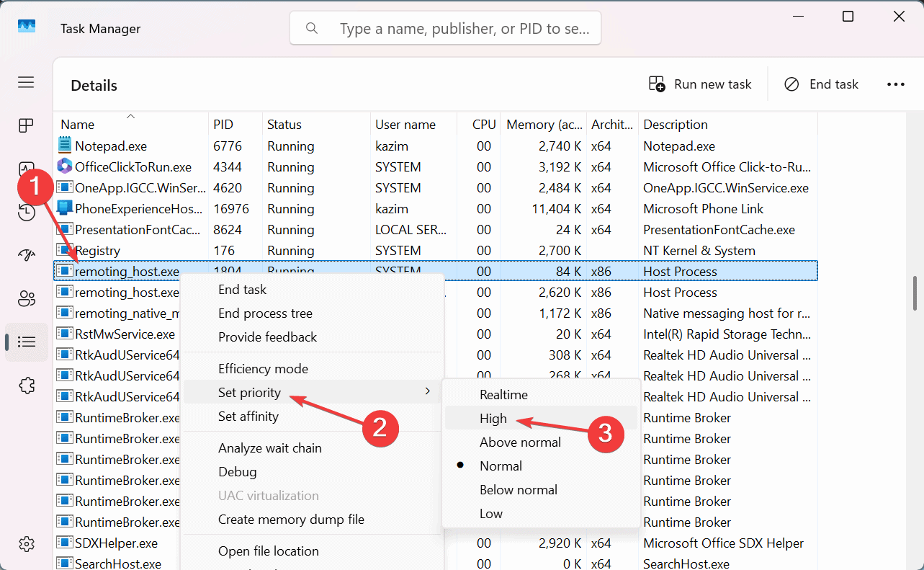Open the hamburger navigation menu
Image resolution: width=924 pixels, height=570 pixels.
(26, 82)
